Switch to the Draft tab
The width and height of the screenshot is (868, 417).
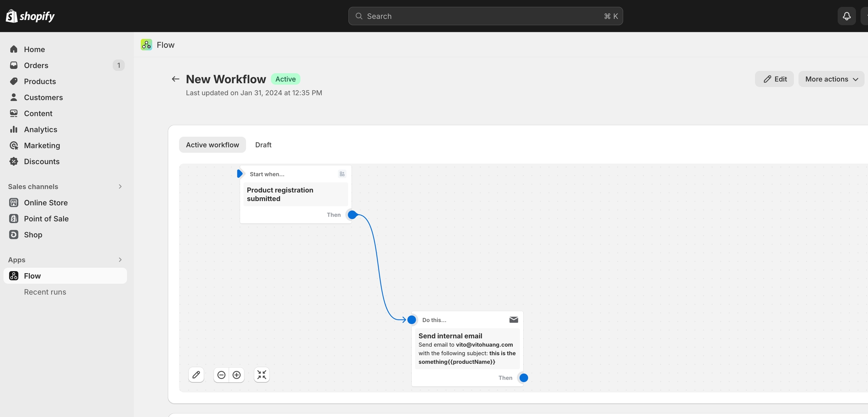(263, 145)
